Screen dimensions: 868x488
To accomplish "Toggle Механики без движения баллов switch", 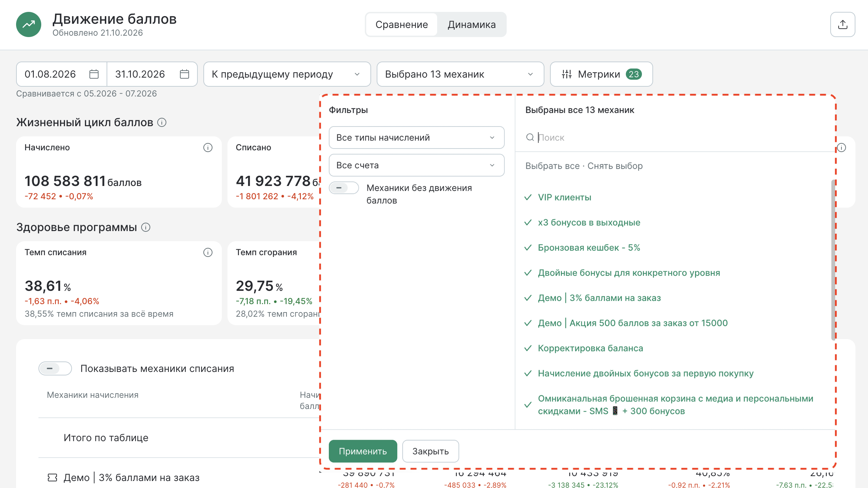I will tap(344, 188).
